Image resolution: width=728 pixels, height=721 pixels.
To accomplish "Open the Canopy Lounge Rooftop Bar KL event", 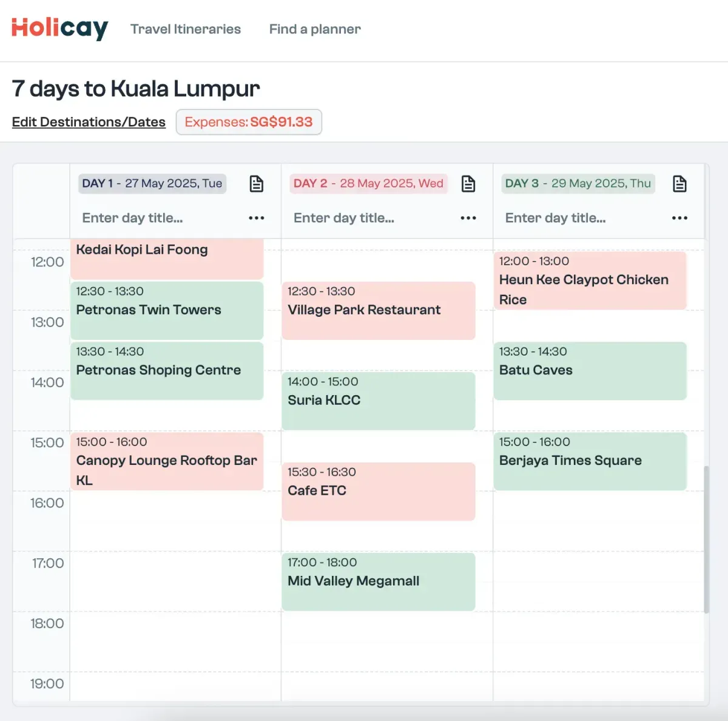I will click(x=167, y=461).
